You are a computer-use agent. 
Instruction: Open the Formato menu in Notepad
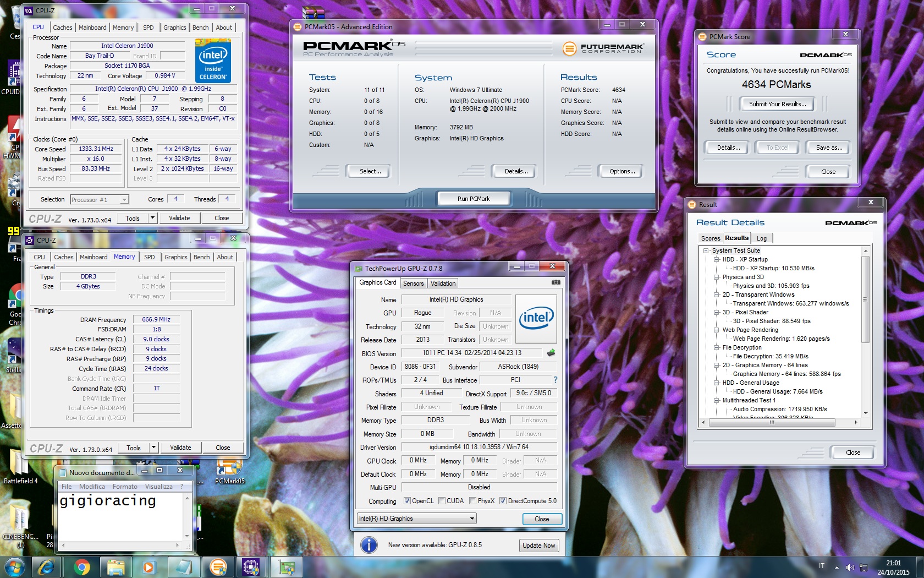[x=125, y=487]
